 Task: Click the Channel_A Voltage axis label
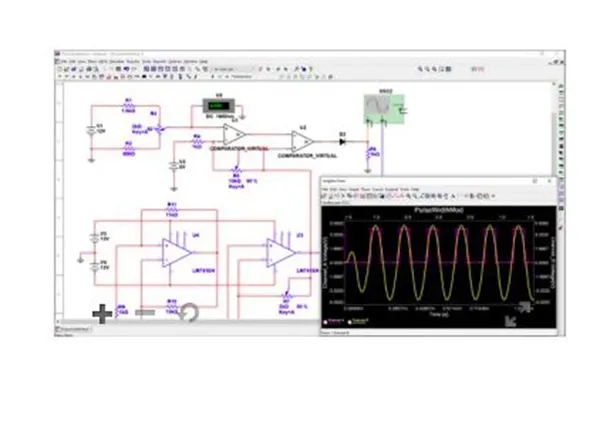click(326, 262)
